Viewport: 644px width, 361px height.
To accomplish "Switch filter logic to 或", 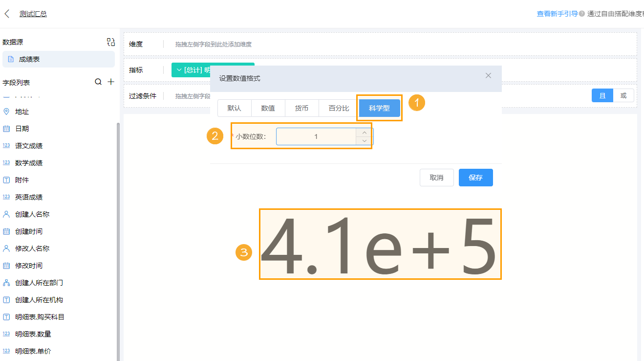I will (x=624, y=95).
